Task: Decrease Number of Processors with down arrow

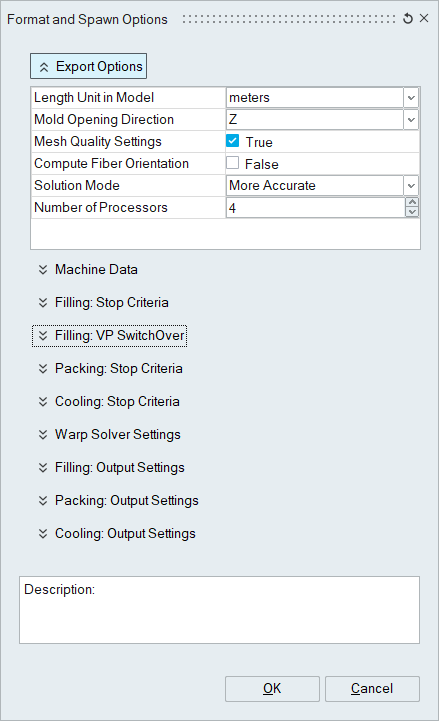Action: (412, 212)
